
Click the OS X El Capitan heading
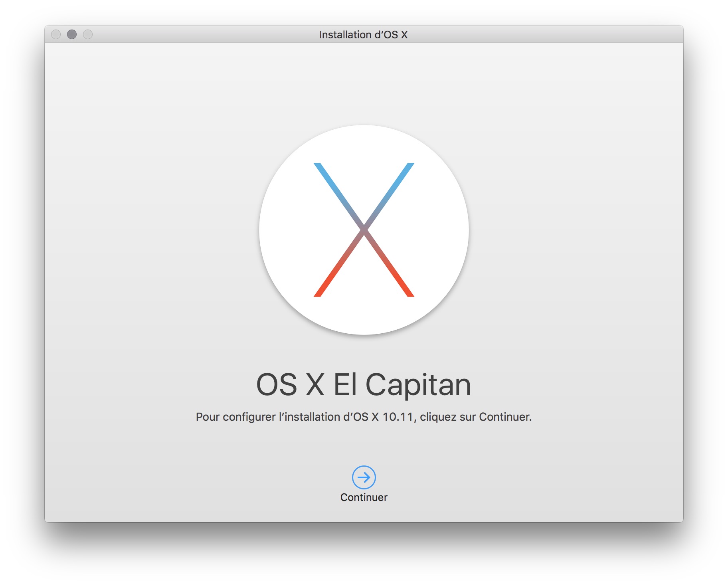(x=364, y=384)
